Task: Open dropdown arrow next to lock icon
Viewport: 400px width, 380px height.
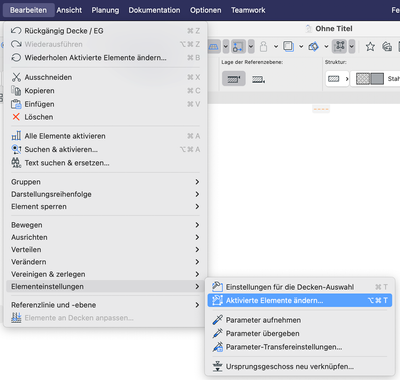Action: [x=276, y=46]
